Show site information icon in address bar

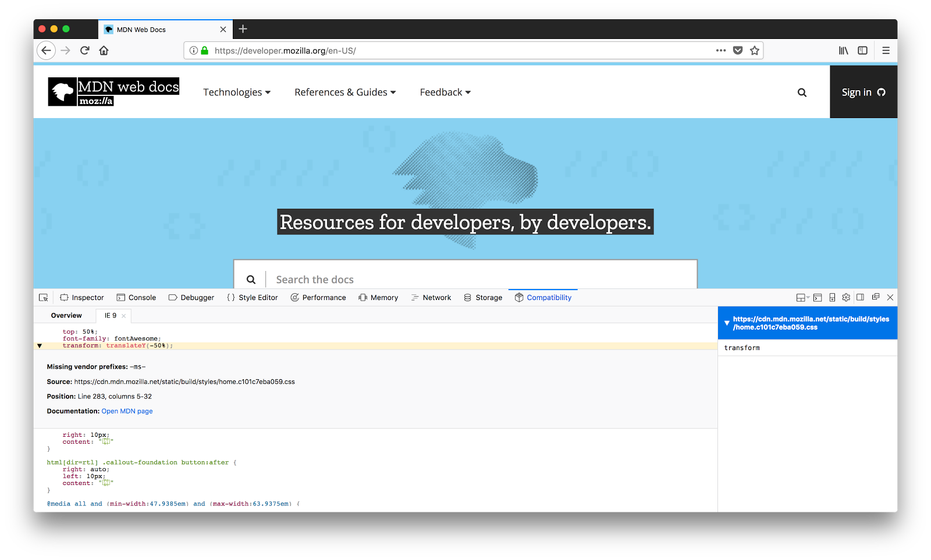(x=194, y=51)
